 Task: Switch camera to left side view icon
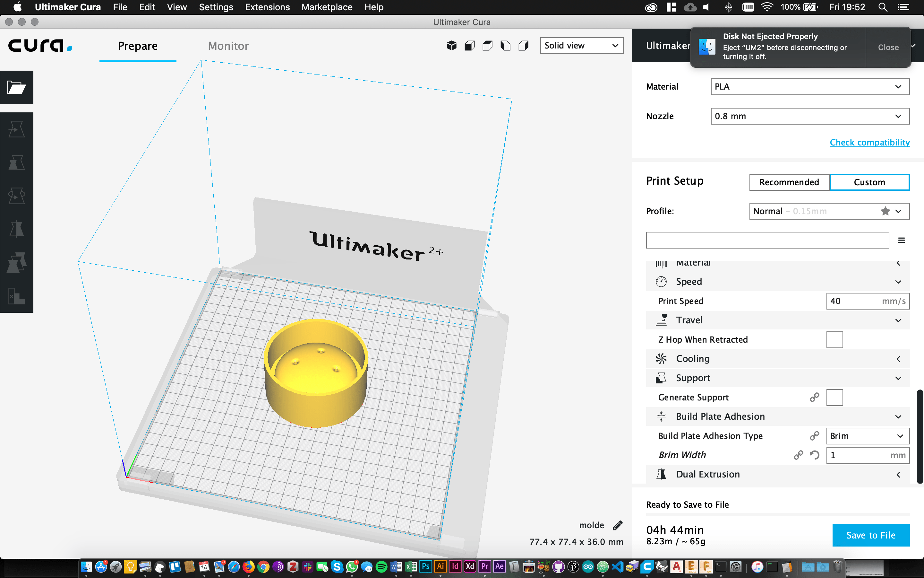tap(506, 46)
